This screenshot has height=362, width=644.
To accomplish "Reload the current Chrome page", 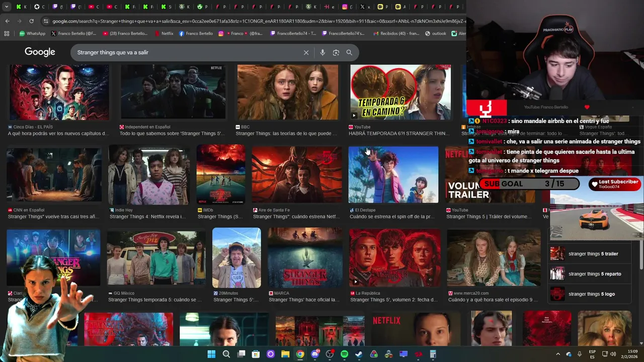I will [x=31, y=21].
